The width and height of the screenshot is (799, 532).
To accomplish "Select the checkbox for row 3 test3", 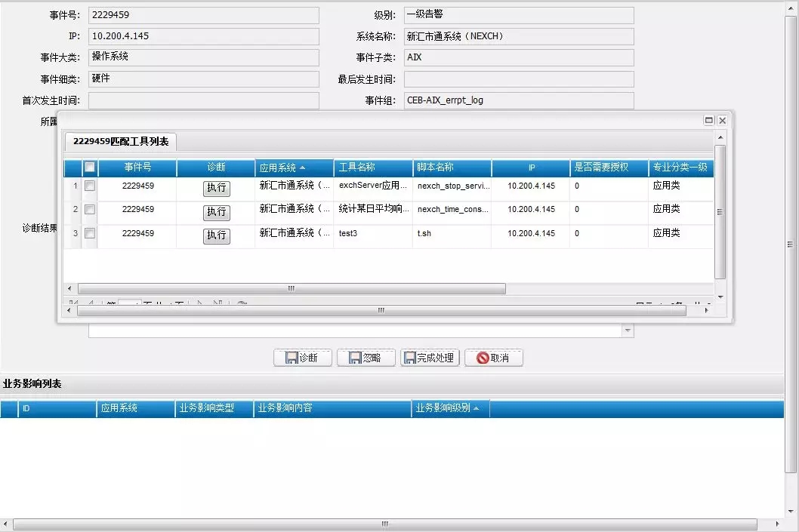I will point(90,234).
